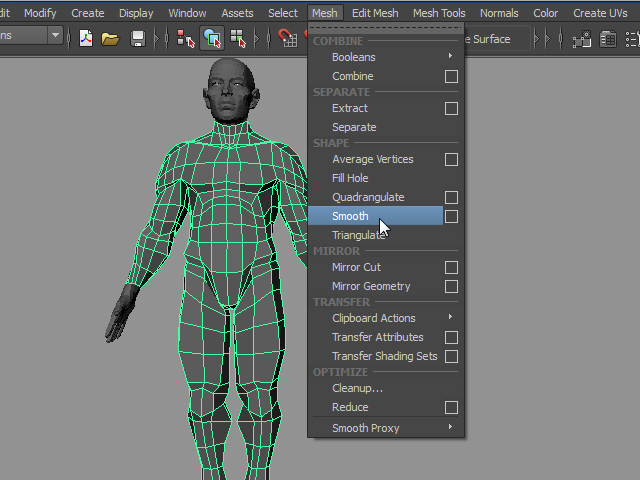Open the Smooth options box
Viewport: 640px width, 480px height.
[451, 216]
